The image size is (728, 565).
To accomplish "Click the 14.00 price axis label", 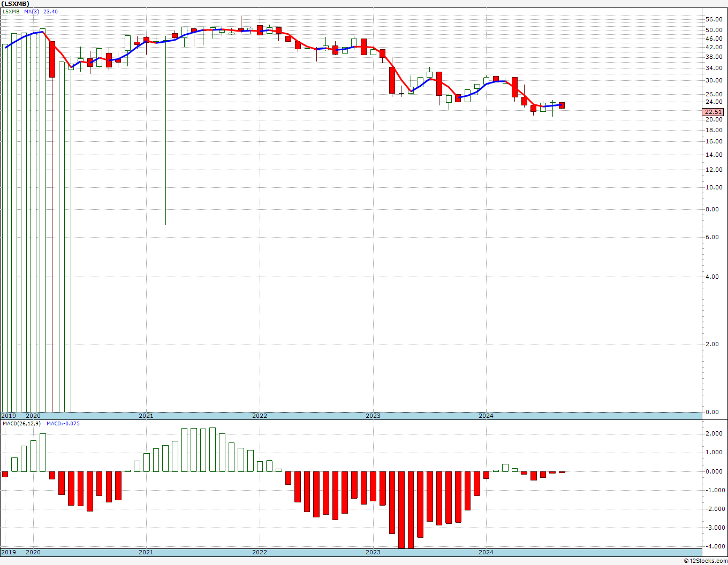I will click(x=714, y=155).
